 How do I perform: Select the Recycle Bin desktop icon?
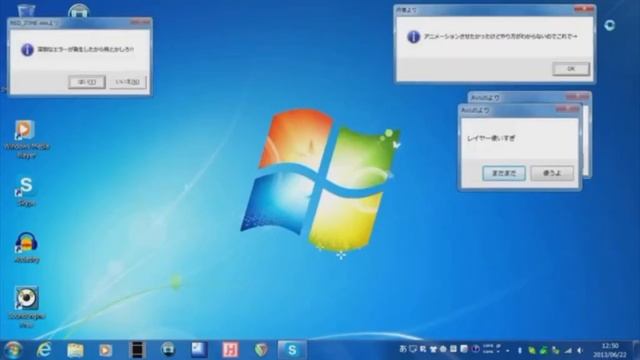(x=26, y=10)
